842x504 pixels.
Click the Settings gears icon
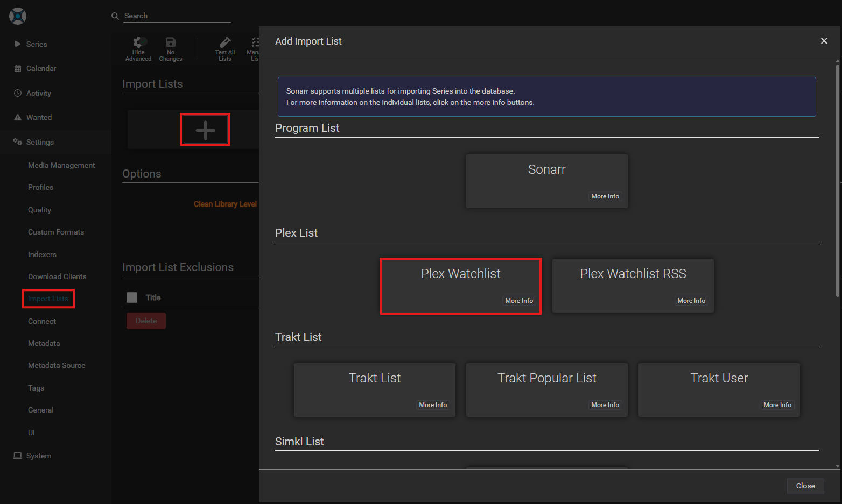click(18, 141)
